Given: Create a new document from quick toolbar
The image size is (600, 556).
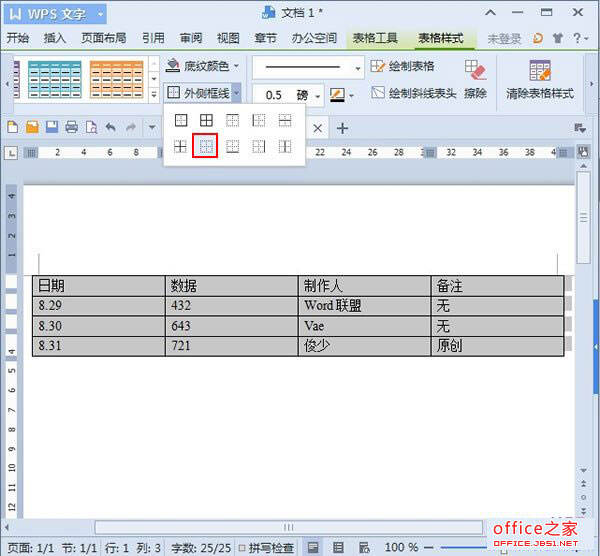Looking at the screenshot, I should [13, 127].
